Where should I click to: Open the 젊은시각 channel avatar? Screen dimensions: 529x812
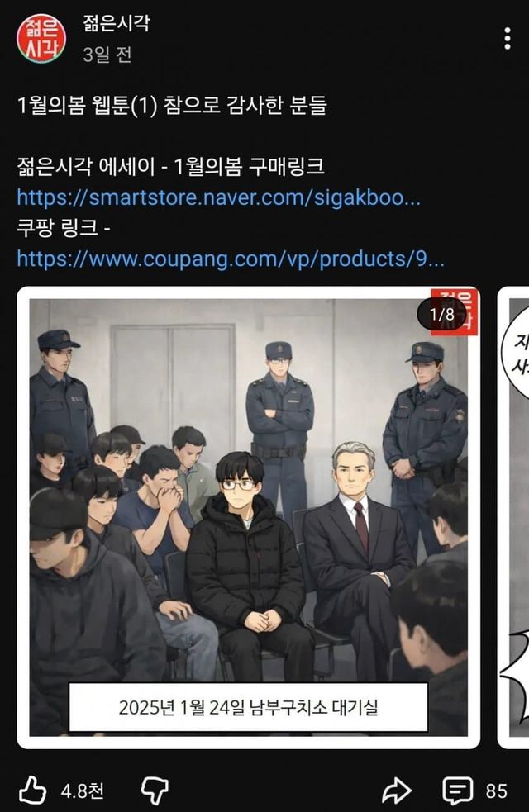click(x=41, y=39)
